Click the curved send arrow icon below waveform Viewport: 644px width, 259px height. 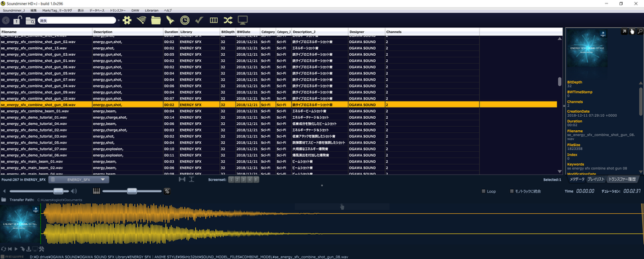click(22, 249)
